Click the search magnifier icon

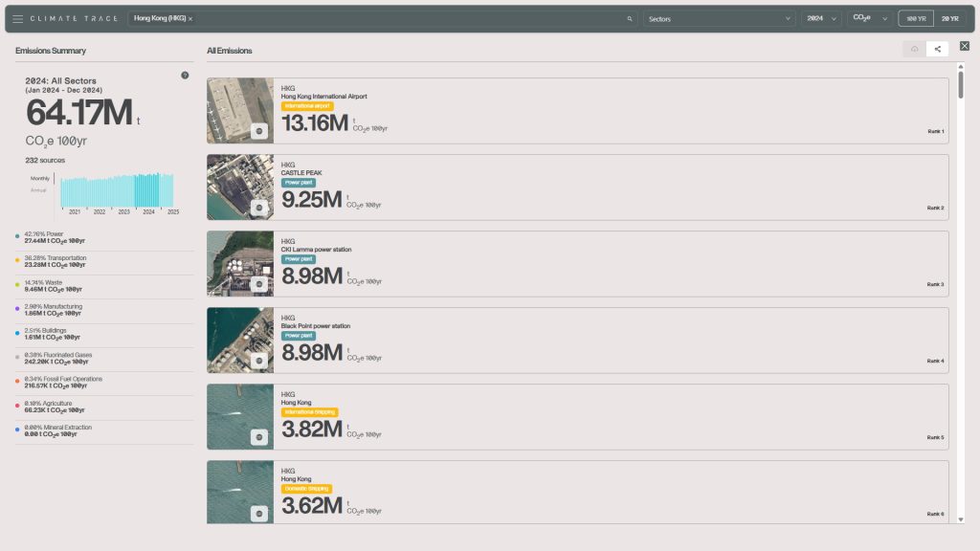pyautogui.click(x=630, y=19)
